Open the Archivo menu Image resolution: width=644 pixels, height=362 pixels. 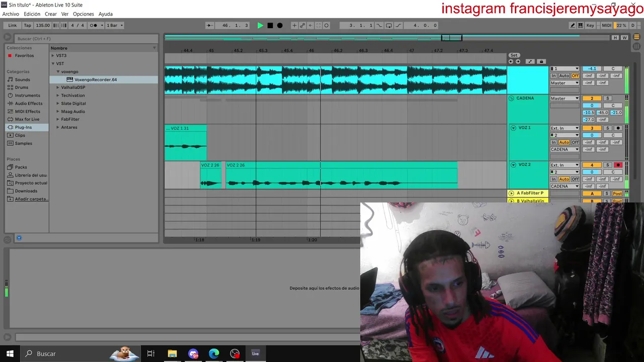11,14
